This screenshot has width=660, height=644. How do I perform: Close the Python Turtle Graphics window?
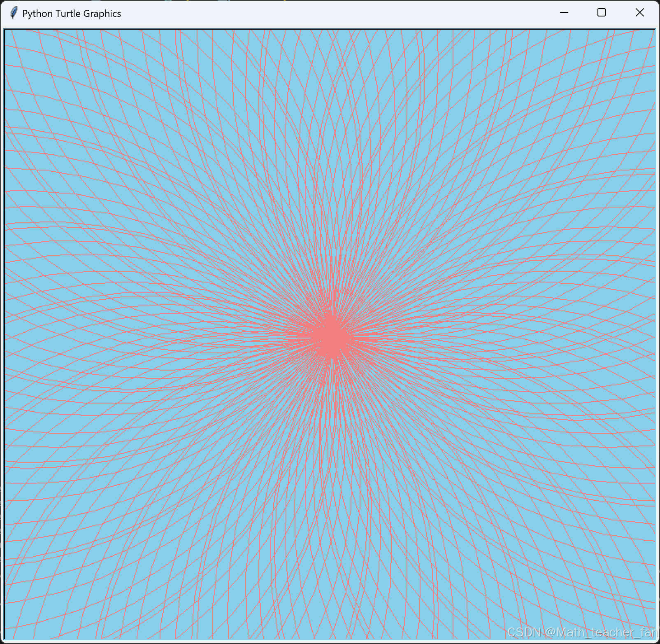pyautogui.click(x=639, y=13)
